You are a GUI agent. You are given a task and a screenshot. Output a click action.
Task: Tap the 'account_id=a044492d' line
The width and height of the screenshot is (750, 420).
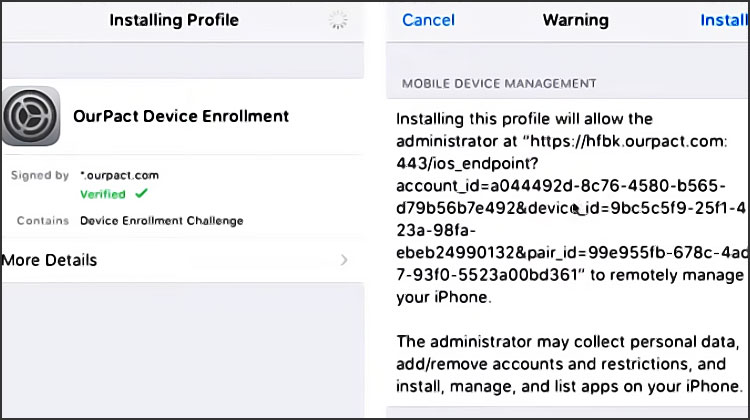click(x=561, y=186)
